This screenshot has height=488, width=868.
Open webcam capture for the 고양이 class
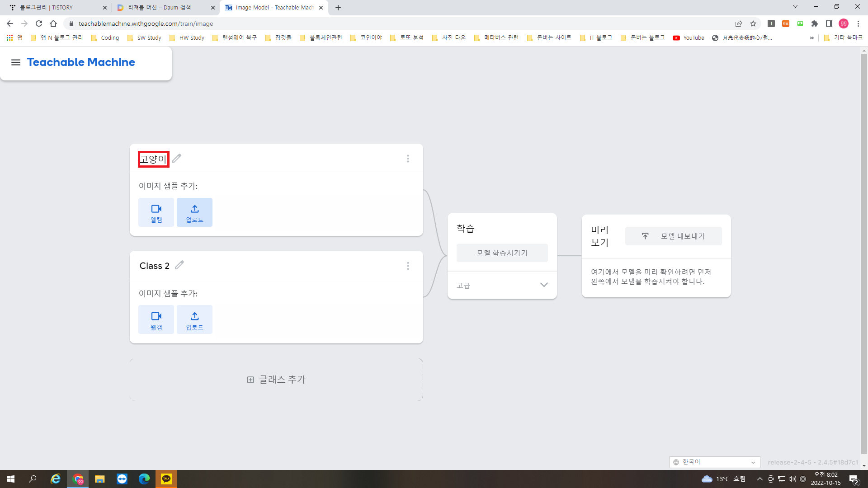[156, 212]
